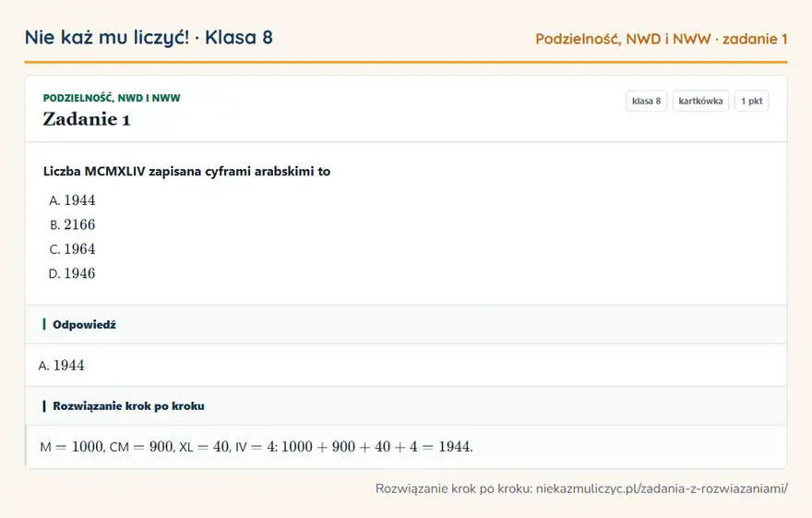Click the green 'PODZIELNOŚĆ, NWD I NWW' category label
The image size is (812, 518).
pyautogui.click(x=112, y=98)
